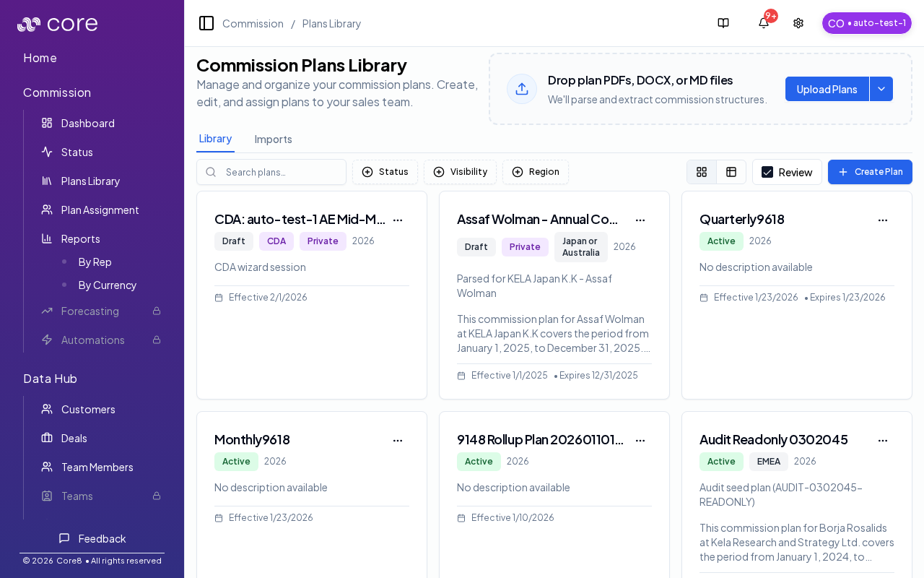Toggle the sidebar panel icon
This screenshot has width=924, height=578.
pos(206,23)
